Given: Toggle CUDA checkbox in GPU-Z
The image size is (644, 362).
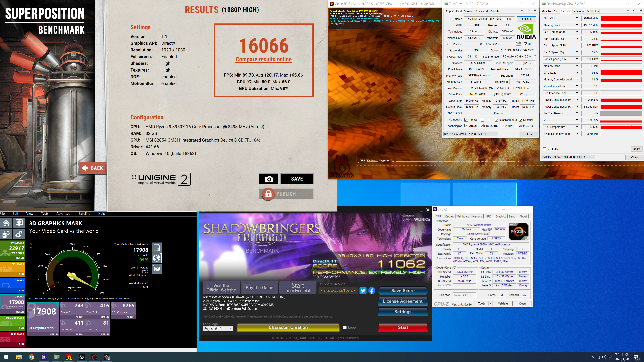Looking at the screenshot, I should (482, 120).
